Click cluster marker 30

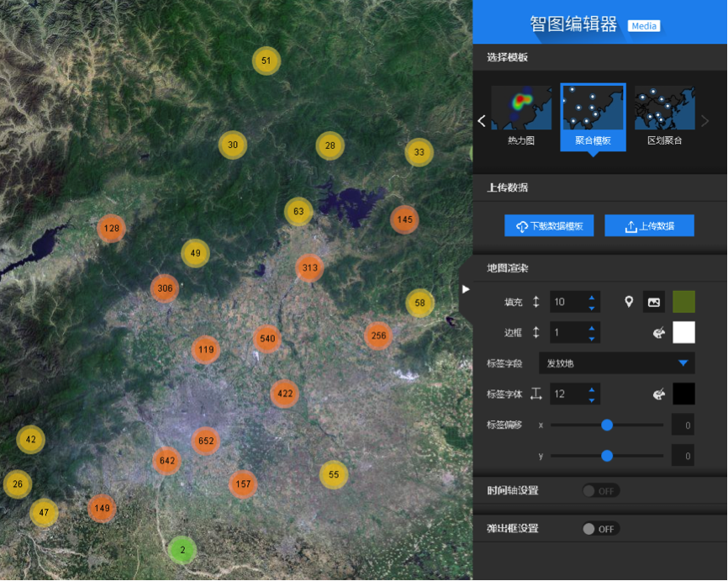coord(233,145)
